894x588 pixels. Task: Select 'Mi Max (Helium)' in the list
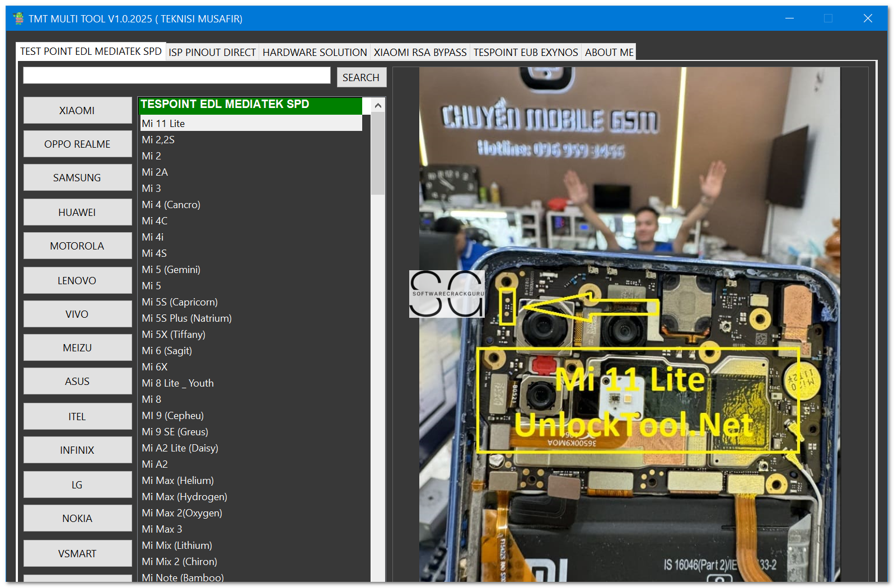(251, 480)
